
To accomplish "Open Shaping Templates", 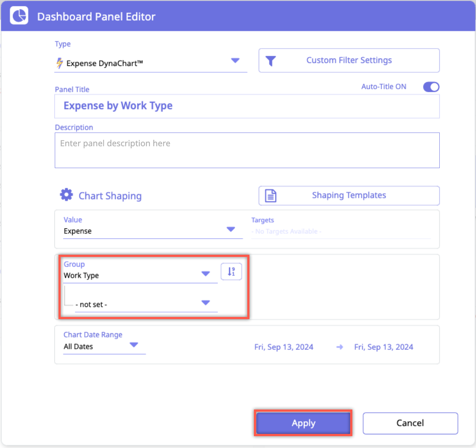I will [x=349, y=195].
